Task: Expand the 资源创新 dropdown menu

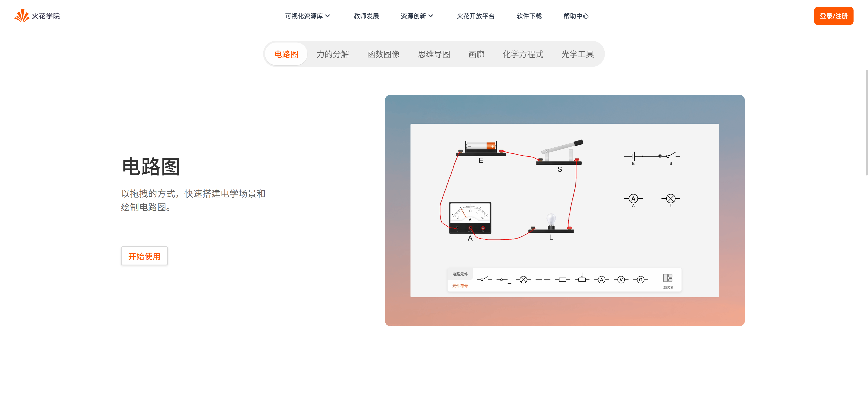Action: click(x=417, y=16)
